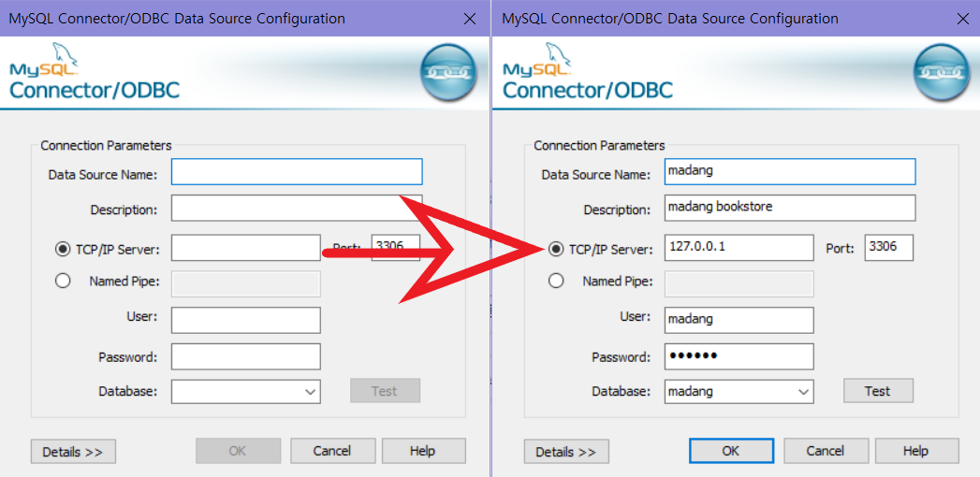The image size is (980, 477).
Task: Click the Port 3306 field in right dialog
Action: pyautogui.click(x=889, y=248)
